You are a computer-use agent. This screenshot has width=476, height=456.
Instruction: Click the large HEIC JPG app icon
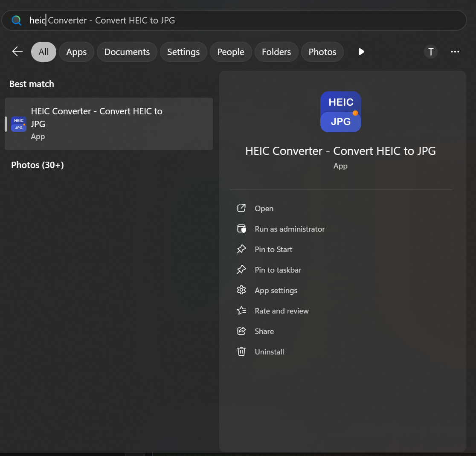click(x=340, y=112)
